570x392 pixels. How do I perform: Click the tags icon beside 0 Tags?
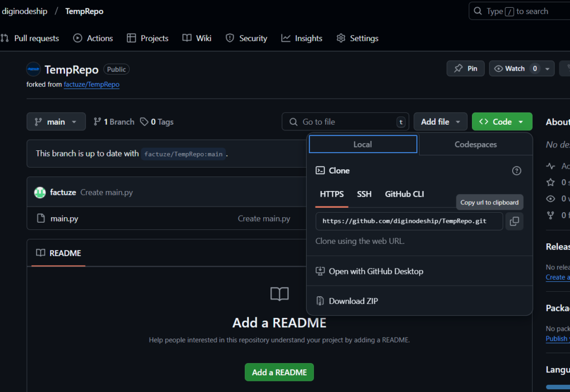144,122
